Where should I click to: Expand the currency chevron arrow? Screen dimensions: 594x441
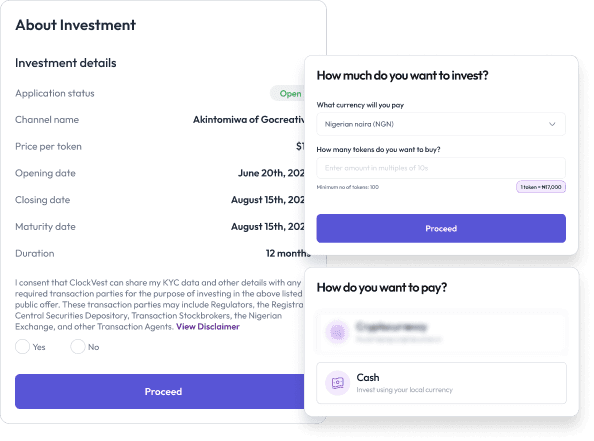[x=552, y=124]
